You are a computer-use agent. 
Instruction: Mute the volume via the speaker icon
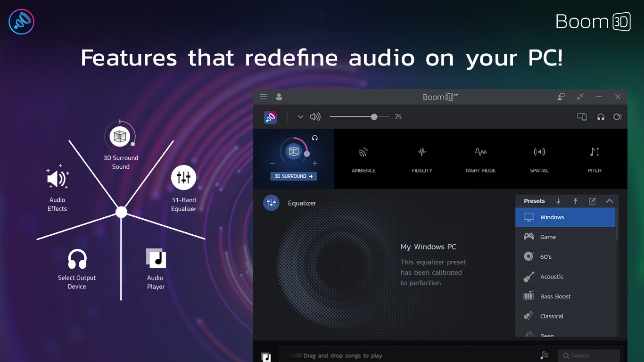[315, 116]
